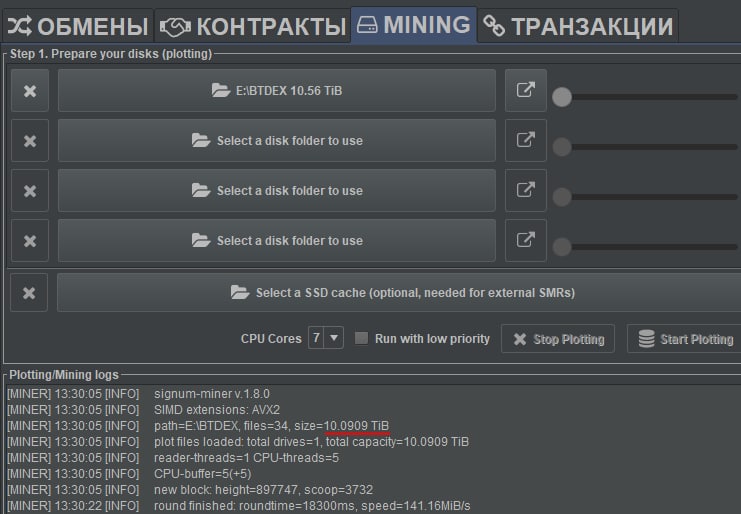Enable Run with low priority checkbox
The width and height of the screenshot is (741, 514).
(362, 338)
